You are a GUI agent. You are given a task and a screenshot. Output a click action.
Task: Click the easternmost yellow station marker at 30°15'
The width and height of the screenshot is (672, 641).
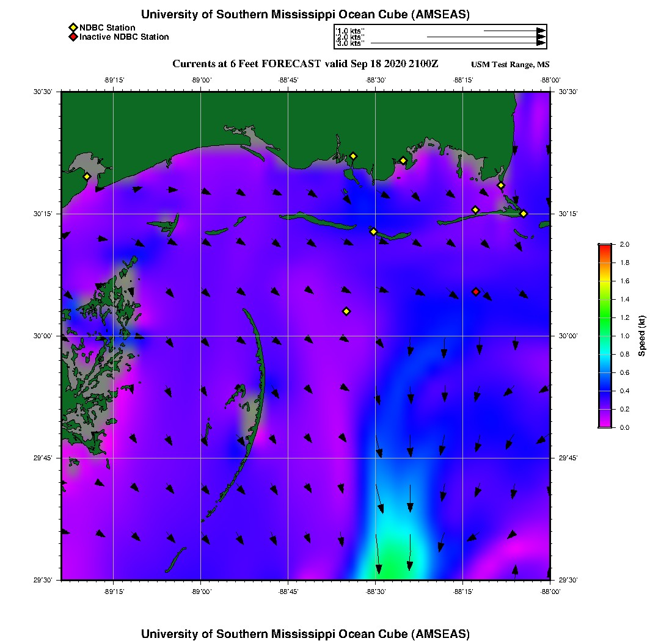[x=524, y=213]
